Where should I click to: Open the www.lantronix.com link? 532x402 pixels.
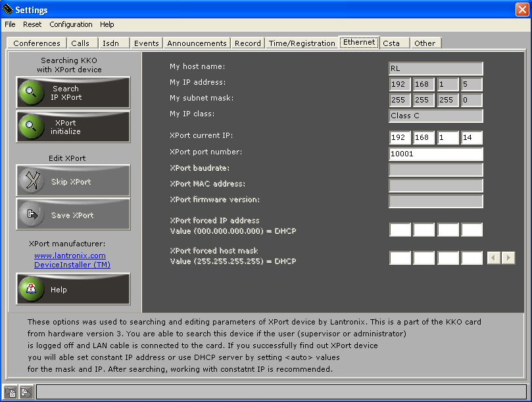pos(70,256)
